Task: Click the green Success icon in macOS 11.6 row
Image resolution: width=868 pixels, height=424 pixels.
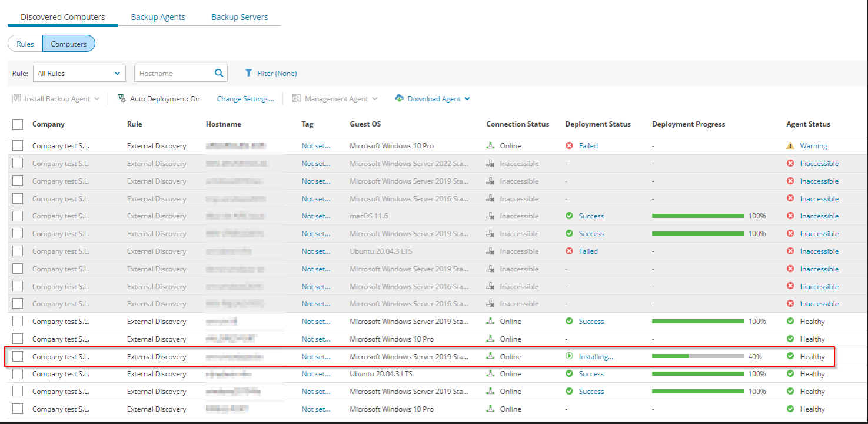Action: tap(569, 216)
